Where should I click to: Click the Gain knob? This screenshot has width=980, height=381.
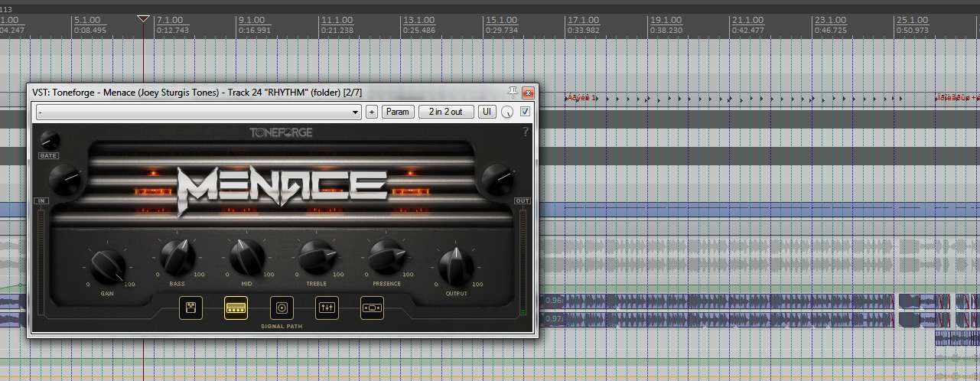pos(108,265)
